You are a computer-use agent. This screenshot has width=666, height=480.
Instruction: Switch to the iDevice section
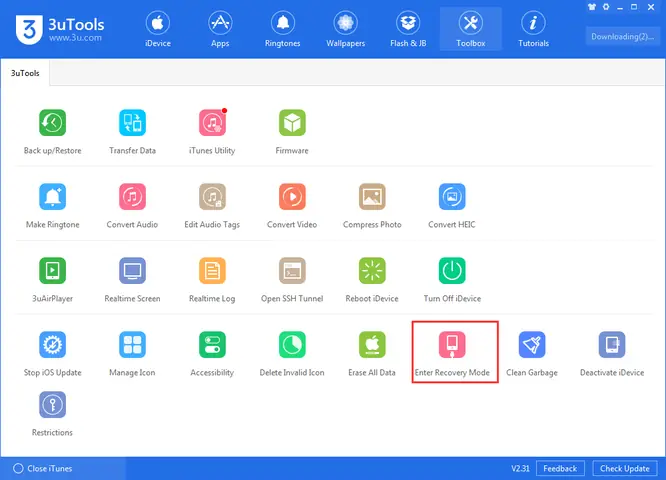(158, 29)
